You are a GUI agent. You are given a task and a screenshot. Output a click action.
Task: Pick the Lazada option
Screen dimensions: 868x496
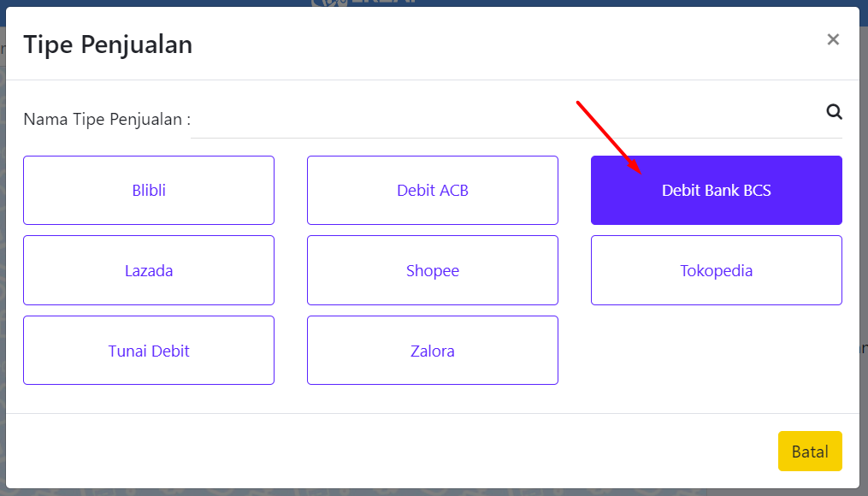[x=149, y=270]
